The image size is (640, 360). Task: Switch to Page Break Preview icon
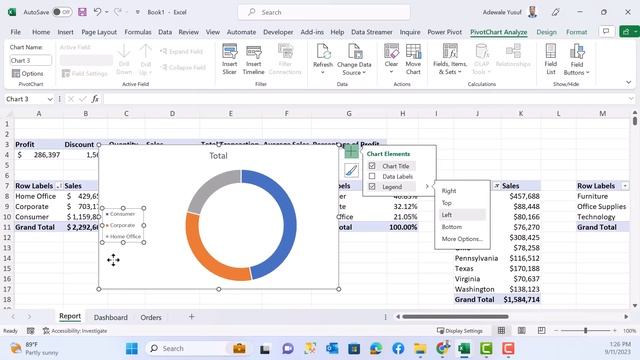pyautogui.click(x=541, y=331)
